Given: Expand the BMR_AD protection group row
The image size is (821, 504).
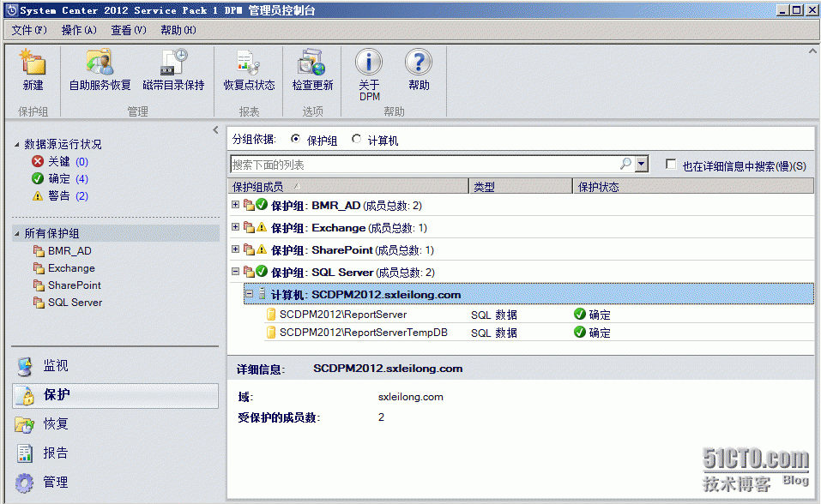Looking at the screenshot, I should tap(236, 205).
